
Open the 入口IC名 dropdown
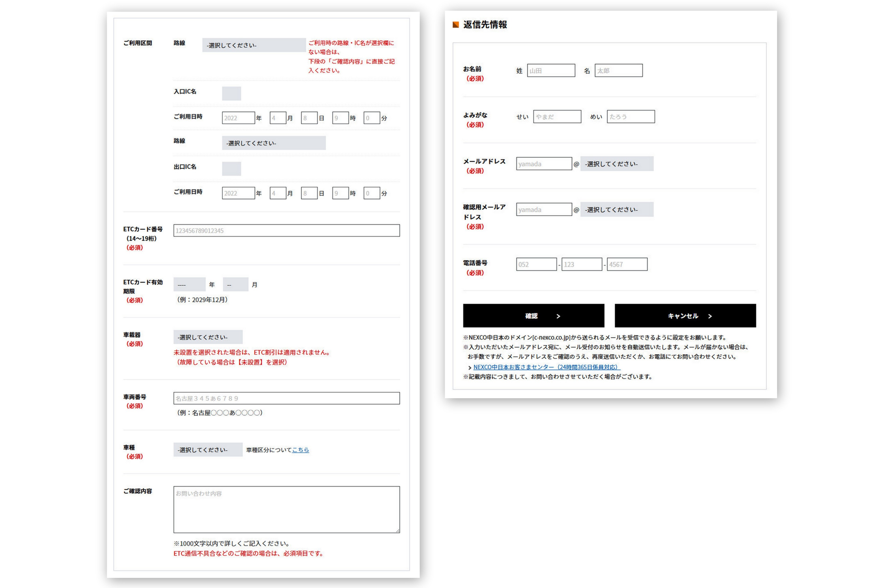pyautogui.click(x=231, y=93)
